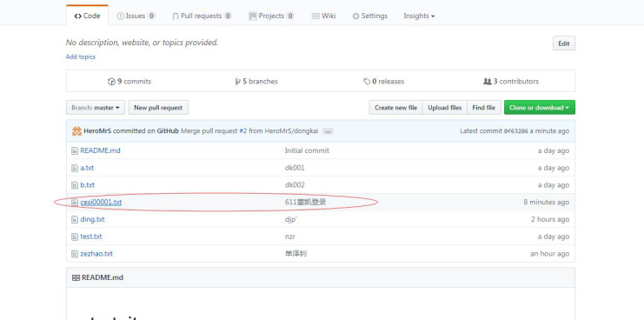The width and height of the screenshot is (644, 320).
Task: Open the djp' commit message
Action: (x=291, y=219)
